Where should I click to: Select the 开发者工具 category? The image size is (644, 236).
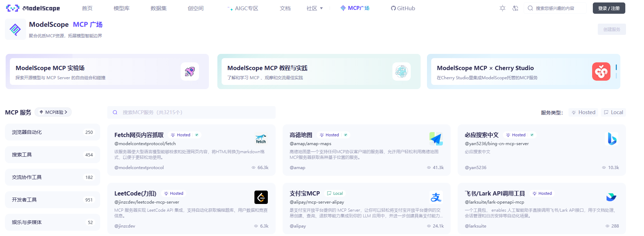[53, 200]
